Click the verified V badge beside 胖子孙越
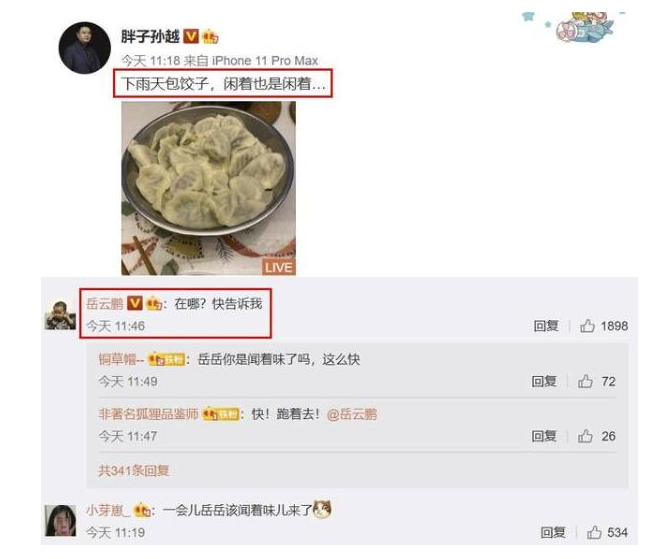The height and width of the screenshot is (559, 660). tap(191, 37)
